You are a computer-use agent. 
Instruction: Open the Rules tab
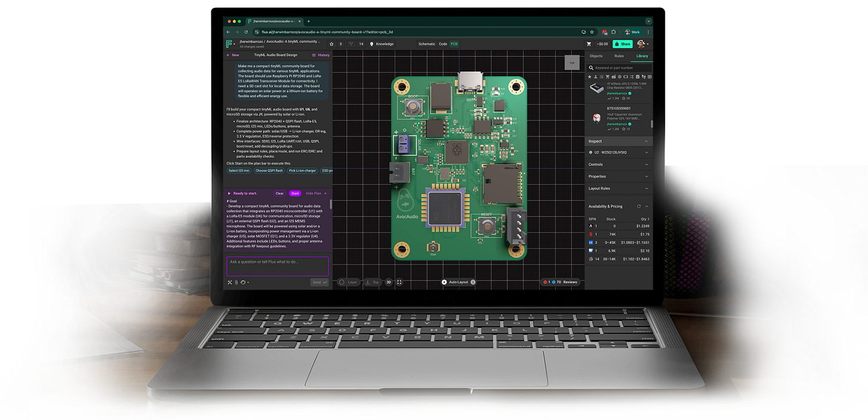[x=619, y=56]
